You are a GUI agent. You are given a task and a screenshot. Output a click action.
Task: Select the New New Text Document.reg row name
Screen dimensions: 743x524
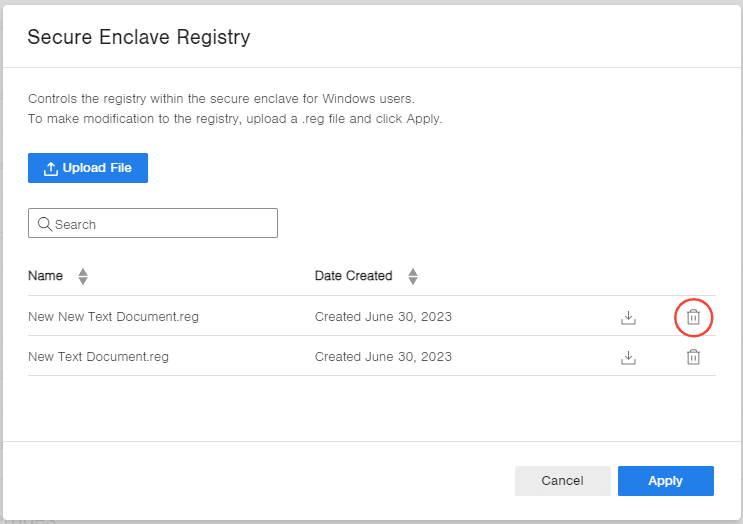click(113, 317)
